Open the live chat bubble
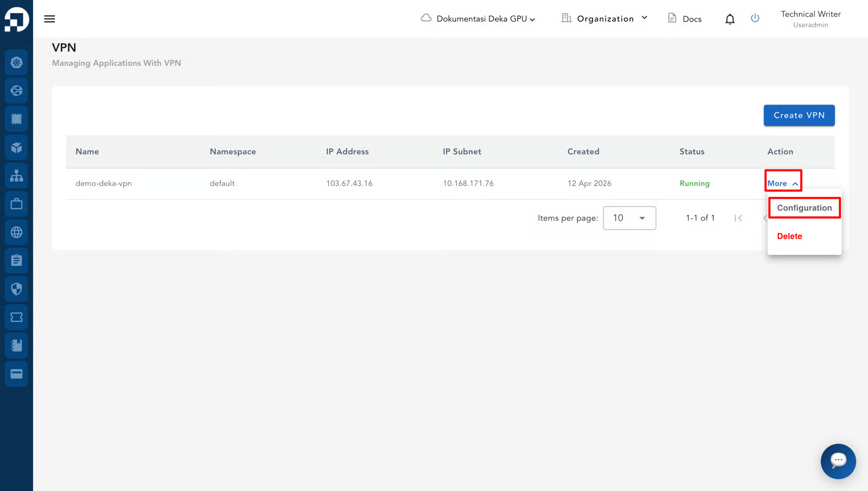 coord(838,461)
